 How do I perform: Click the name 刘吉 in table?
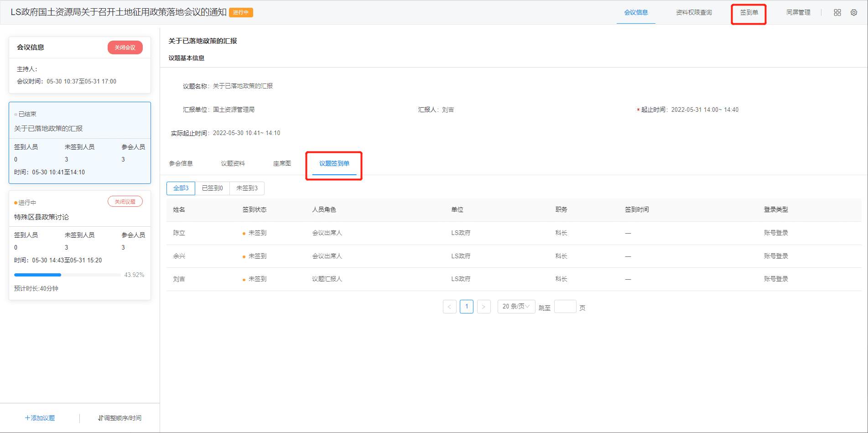179,279
